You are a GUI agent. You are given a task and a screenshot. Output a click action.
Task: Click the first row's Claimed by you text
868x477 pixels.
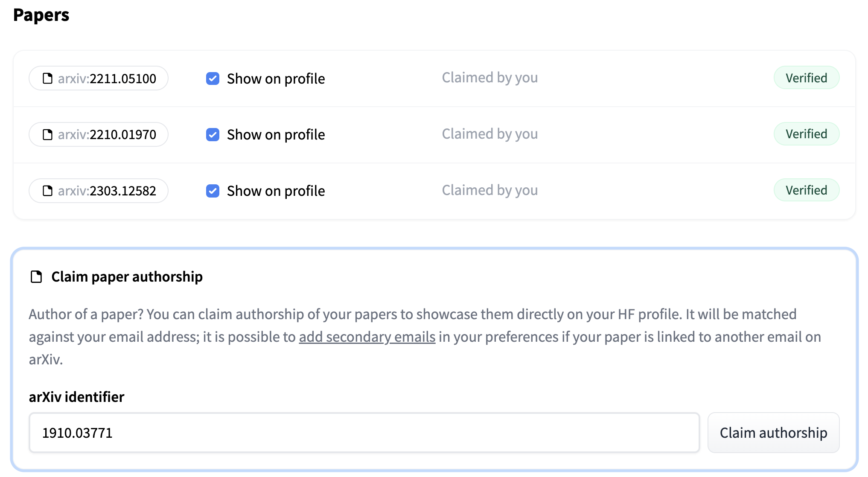click(489, 78)
